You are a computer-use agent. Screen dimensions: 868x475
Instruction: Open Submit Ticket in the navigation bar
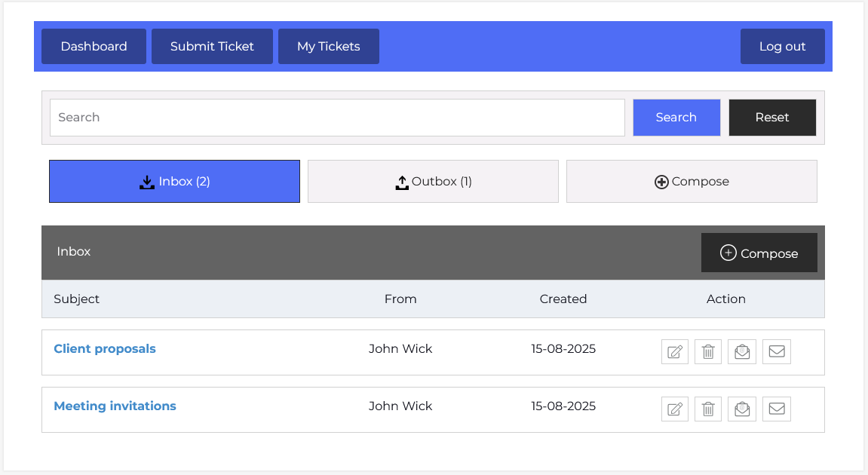pyautogui.click(x=212, y=47)
